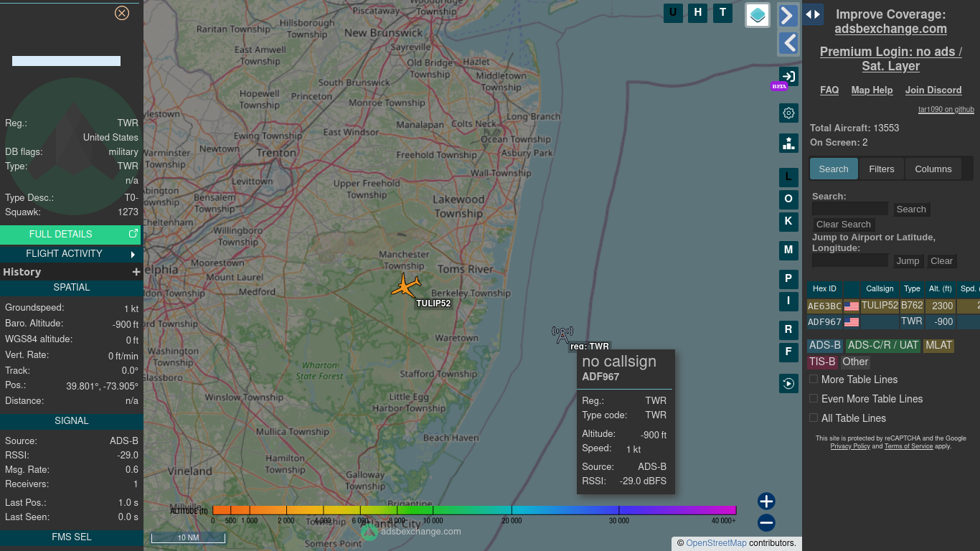Open the reCAPTCHA Privacy Policy link
This screenshot has width=980, height=551.
(850, 446)
